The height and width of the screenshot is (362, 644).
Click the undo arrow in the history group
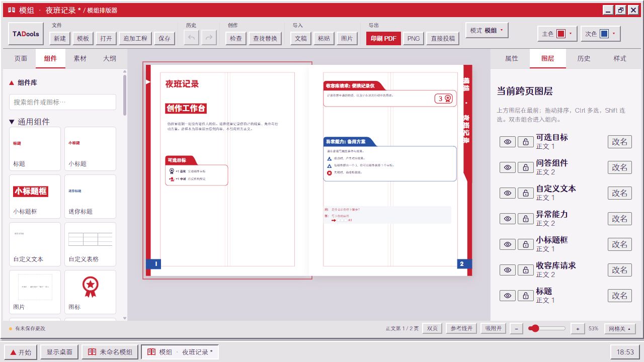[192, 38]
